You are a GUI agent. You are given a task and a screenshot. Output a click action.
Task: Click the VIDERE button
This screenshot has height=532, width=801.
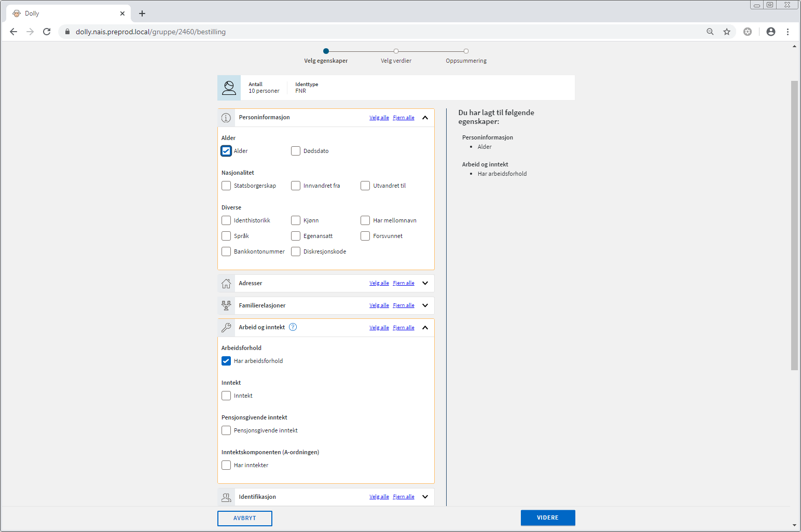(x=548, y=518)
